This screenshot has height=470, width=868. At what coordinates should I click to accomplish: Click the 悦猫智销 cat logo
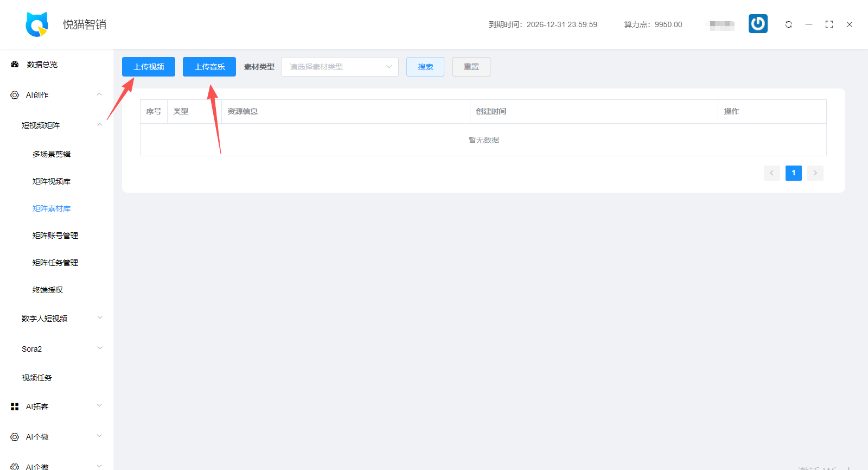tap(37, 24)
